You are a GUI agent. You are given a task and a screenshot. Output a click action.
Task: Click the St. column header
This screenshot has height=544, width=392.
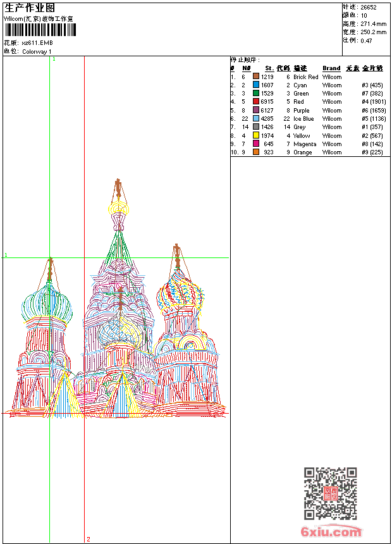coord(269,68)
